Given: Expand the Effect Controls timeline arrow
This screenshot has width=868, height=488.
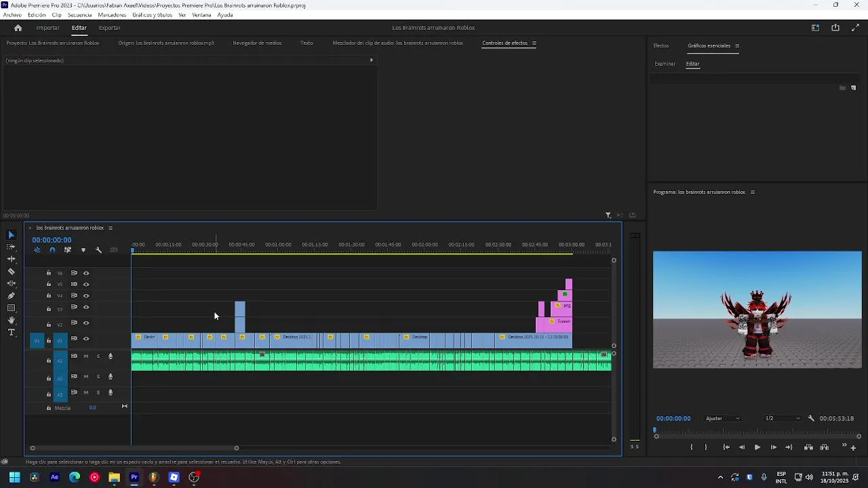Looking at the screenshot, I should pyautogui.click(x=371, y=60).
